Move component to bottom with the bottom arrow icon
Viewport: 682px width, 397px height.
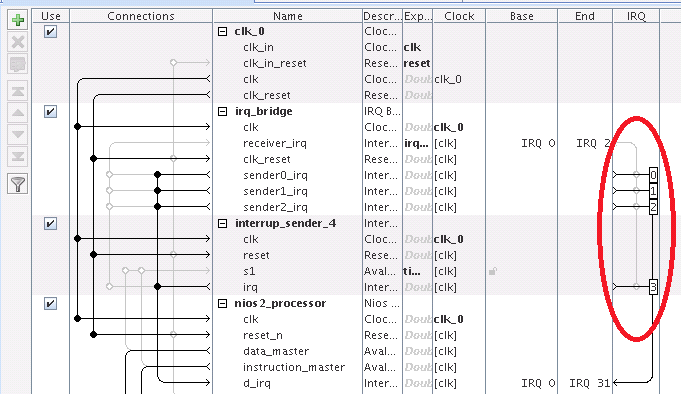(18, 156)
